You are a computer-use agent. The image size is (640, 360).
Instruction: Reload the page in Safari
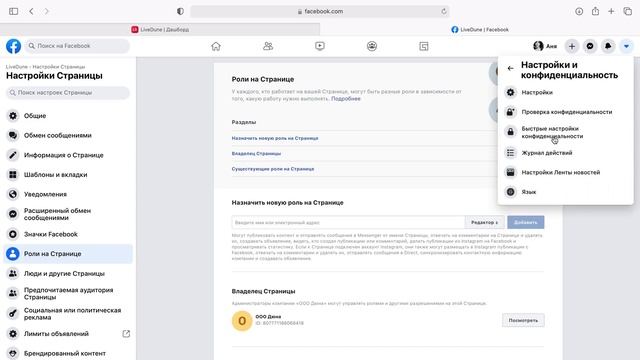pos(444,11)
